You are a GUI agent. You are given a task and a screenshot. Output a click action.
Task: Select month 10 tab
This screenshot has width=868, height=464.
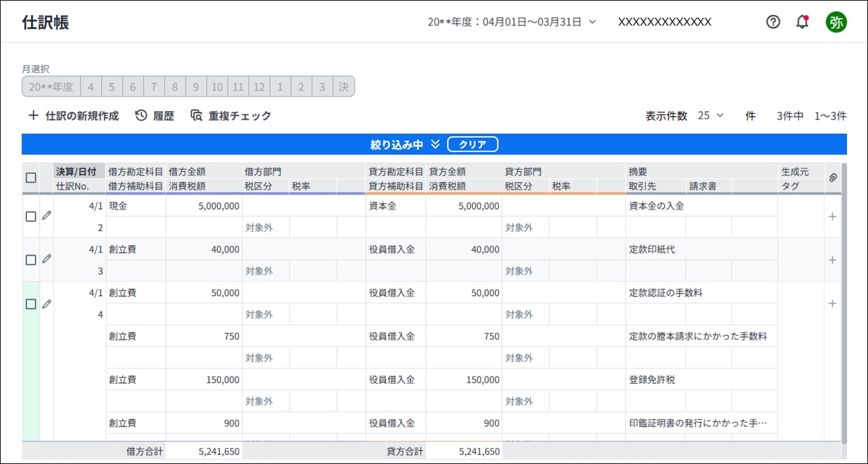pos(217,87)
